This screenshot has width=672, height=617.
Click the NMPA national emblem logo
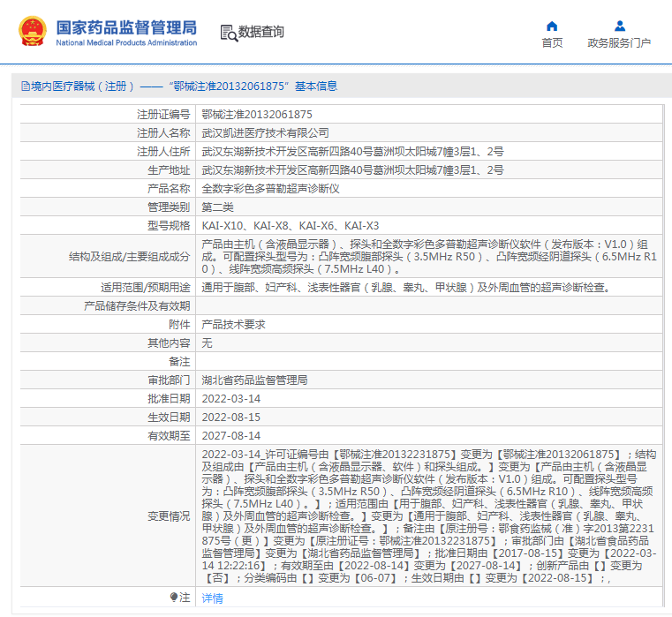(34, 32)
